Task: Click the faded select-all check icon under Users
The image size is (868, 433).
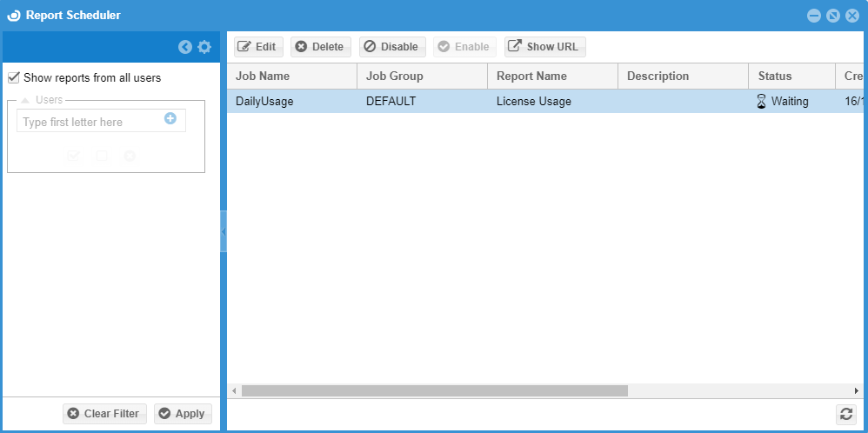Action: pos(74,156)
